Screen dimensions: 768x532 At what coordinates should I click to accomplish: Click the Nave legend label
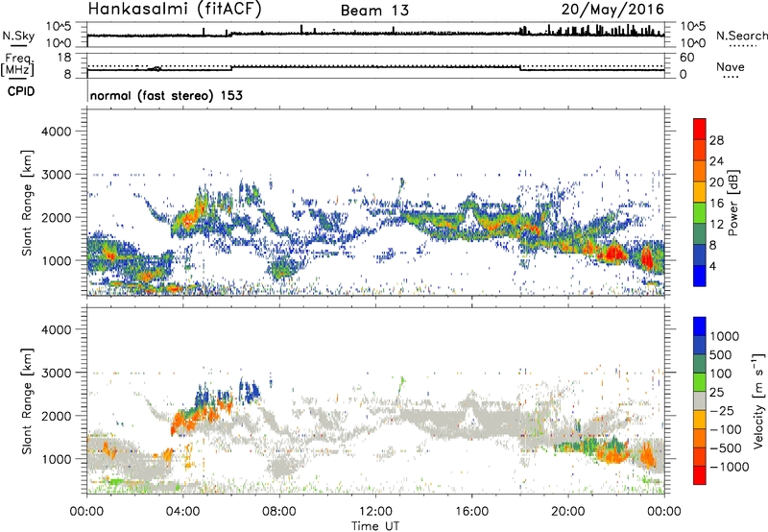[731, 66]
